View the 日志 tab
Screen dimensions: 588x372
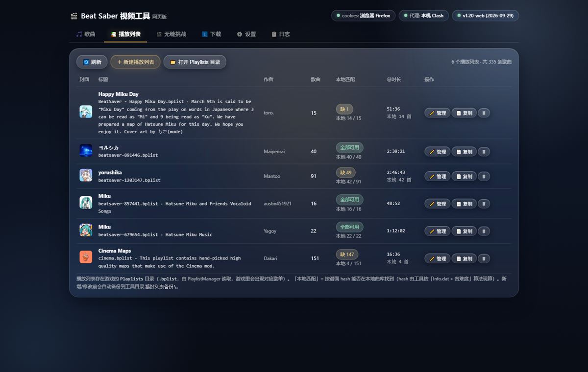coord(280,34)
